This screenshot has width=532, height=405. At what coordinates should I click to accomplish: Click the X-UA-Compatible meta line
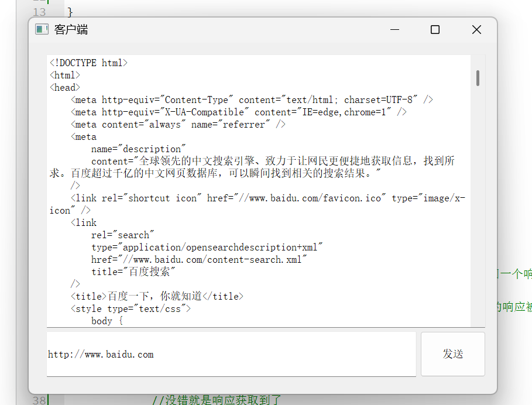pos(239,112)
